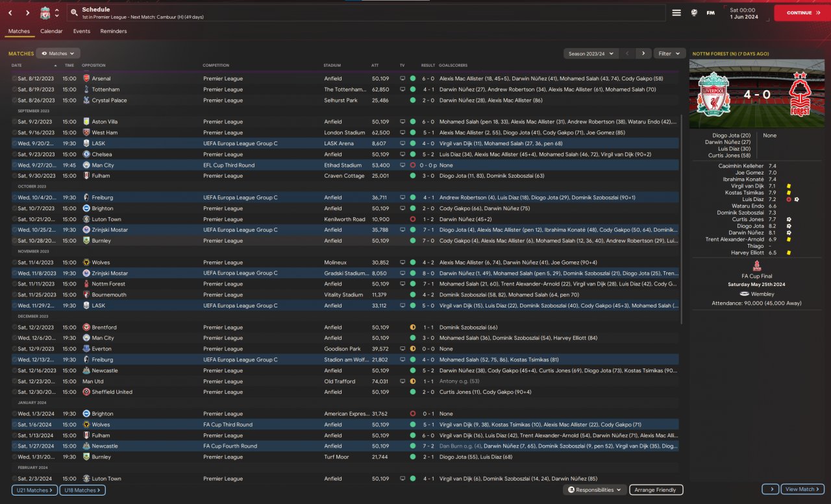Viewport: 831px width, 504px height.
Task: Sort by the Competition column header
Action: click(x=216, y=66)
